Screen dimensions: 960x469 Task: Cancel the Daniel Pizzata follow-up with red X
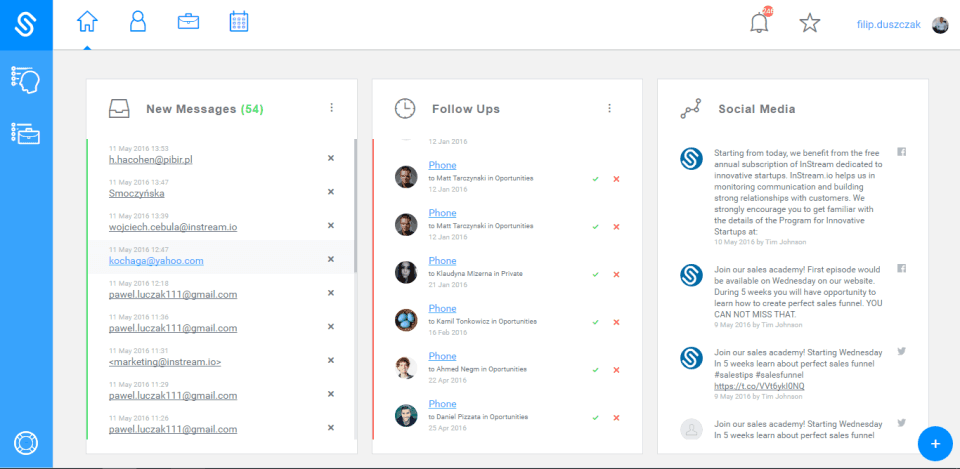616,417
